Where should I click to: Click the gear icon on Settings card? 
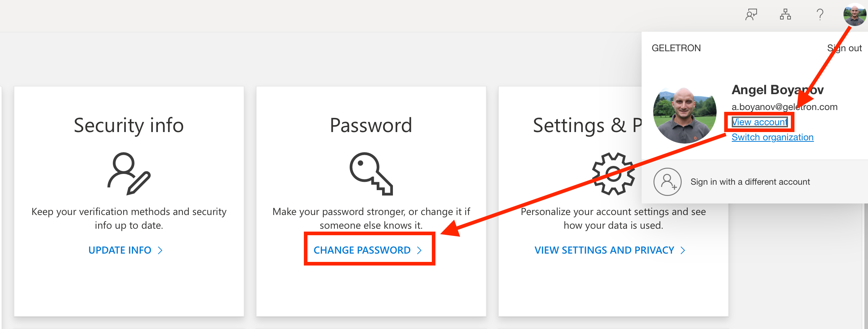pyautogui.click(x=613, y=174)
